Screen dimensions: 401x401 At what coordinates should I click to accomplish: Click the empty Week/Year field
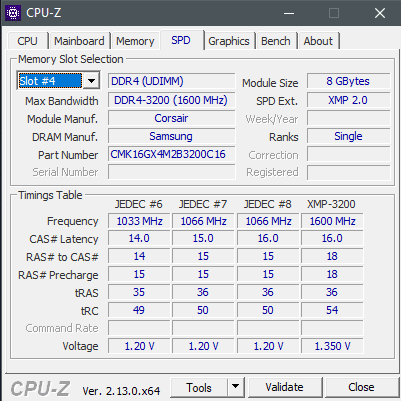(348, 118)
